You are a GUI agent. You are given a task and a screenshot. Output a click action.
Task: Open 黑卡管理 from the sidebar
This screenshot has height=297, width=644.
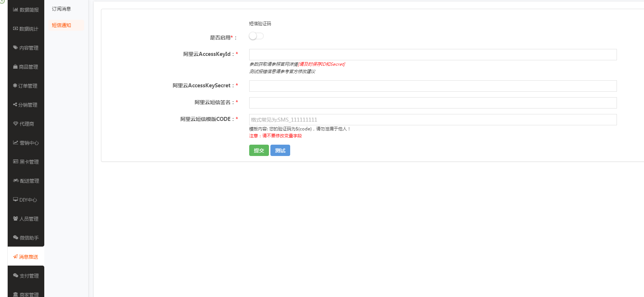(26, 162)
